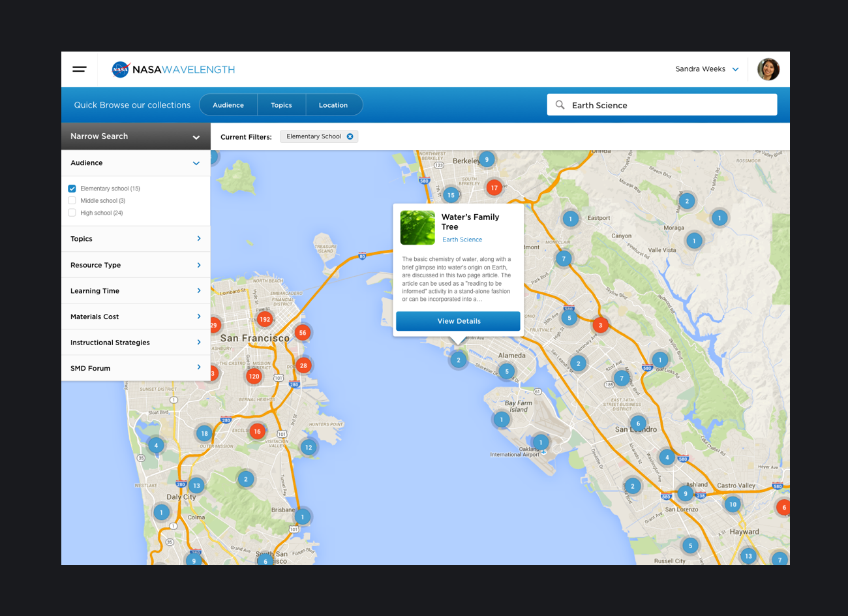The width and height of the screenshot is (848, 616).
Task: Select the blue 10 marker near Castro Valley
Action: (x=733, y=504)
